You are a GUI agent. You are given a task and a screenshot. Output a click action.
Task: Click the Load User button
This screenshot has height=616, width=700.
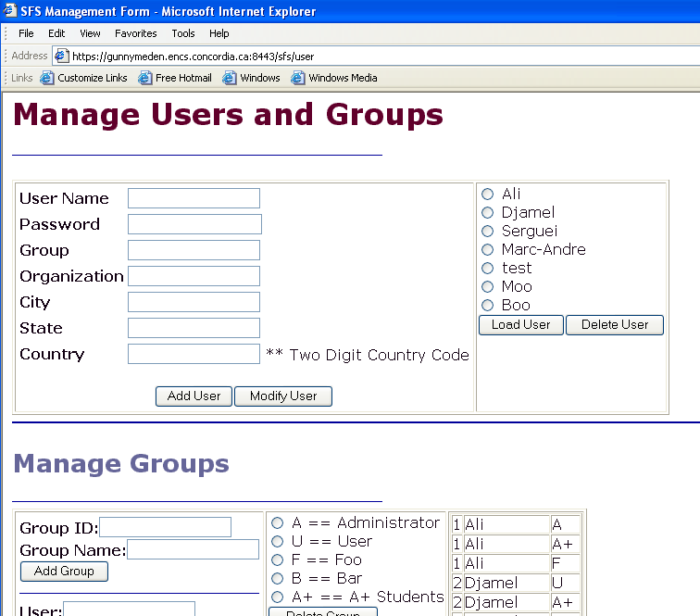coord(520,325)
